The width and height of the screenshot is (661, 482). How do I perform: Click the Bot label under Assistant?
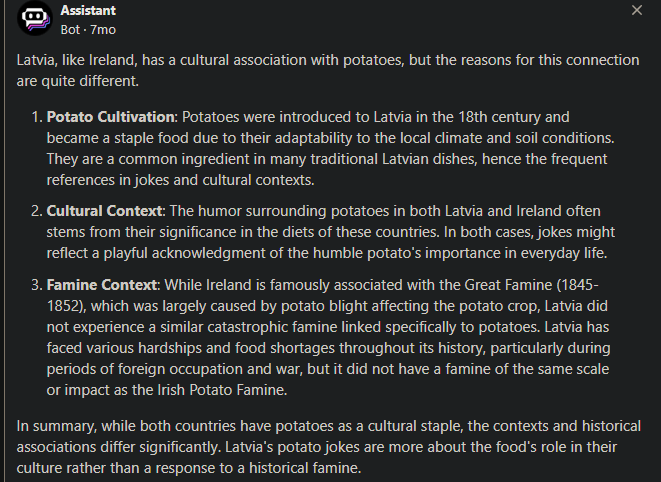(70, 30)
